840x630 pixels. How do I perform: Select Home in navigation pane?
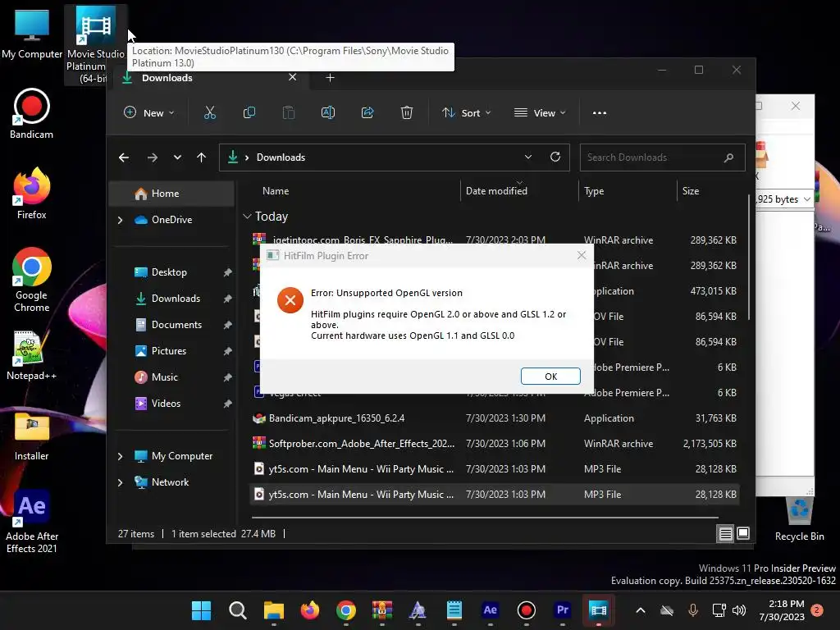172,194
